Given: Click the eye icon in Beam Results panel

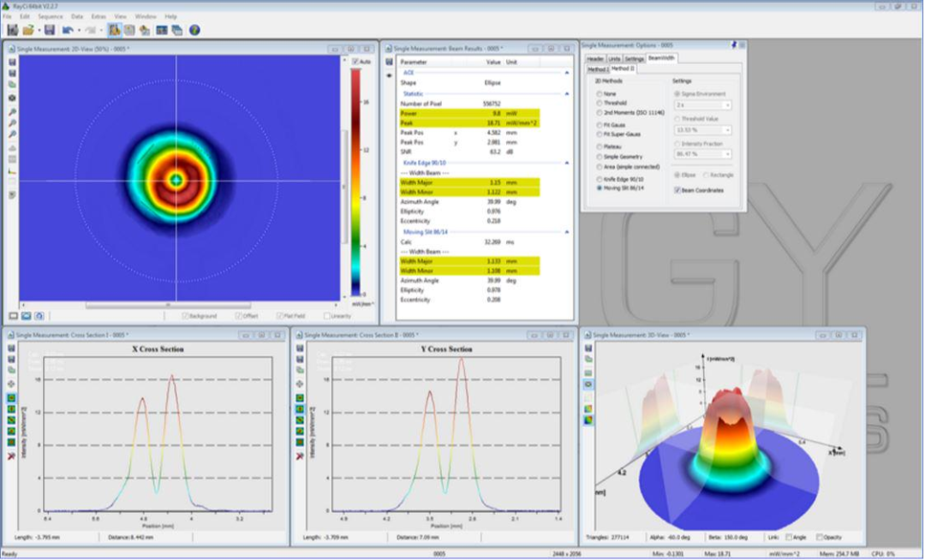Looking at the screenshot, I should [390, 75].
